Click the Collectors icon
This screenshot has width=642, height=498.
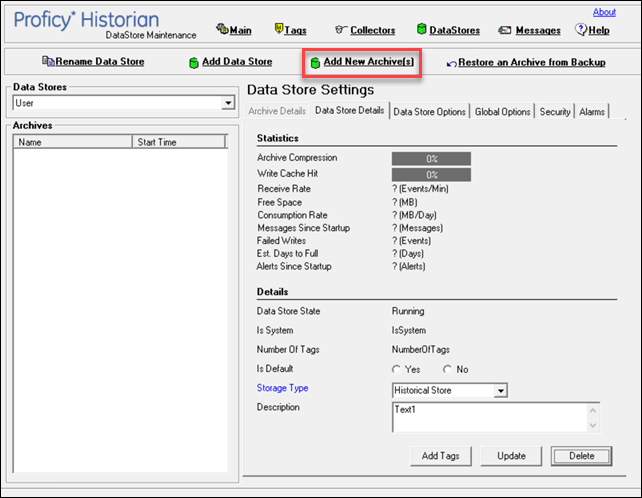pyautogui.click(x=341, y=29)
